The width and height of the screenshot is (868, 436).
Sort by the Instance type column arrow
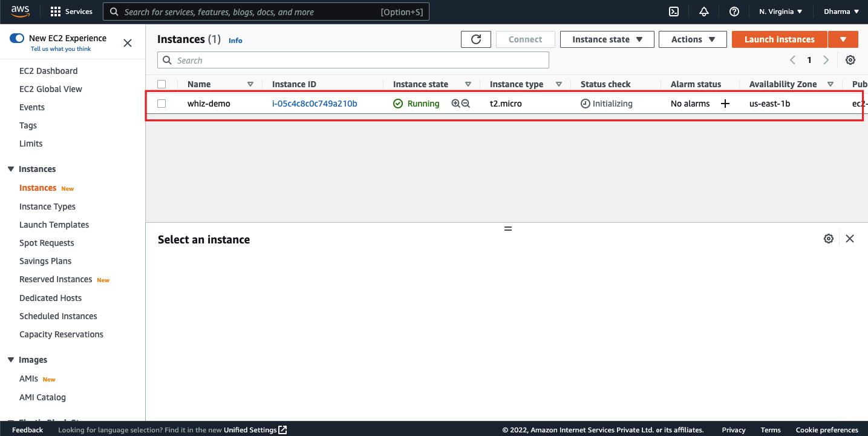(x=559, y=84)
